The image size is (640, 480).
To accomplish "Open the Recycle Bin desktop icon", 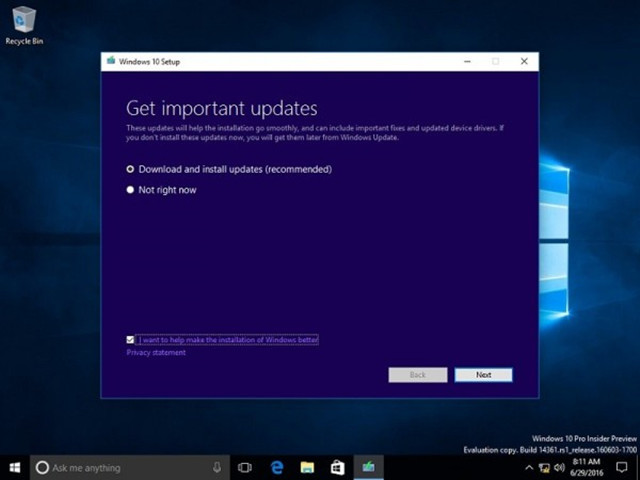I will tap(23, 22).
